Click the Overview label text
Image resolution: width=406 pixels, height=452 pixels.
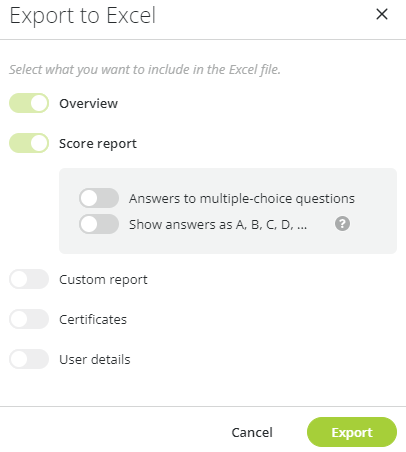88,103
